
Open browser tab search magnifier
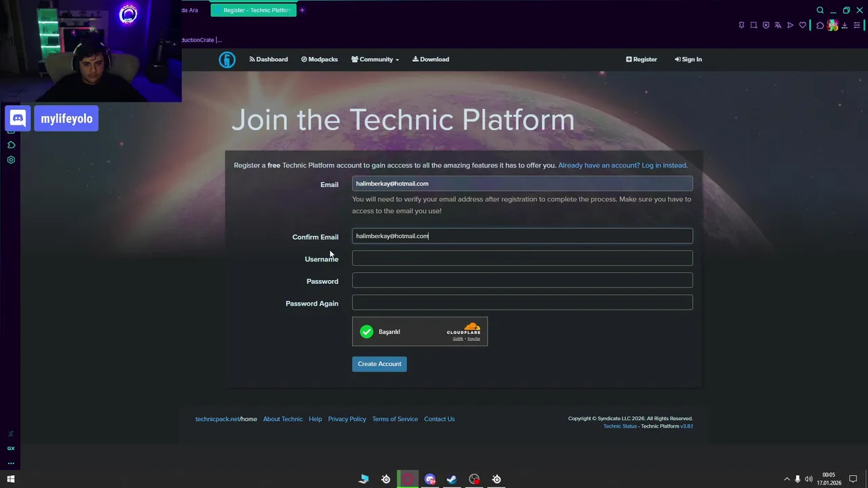(x=820, y=10)
